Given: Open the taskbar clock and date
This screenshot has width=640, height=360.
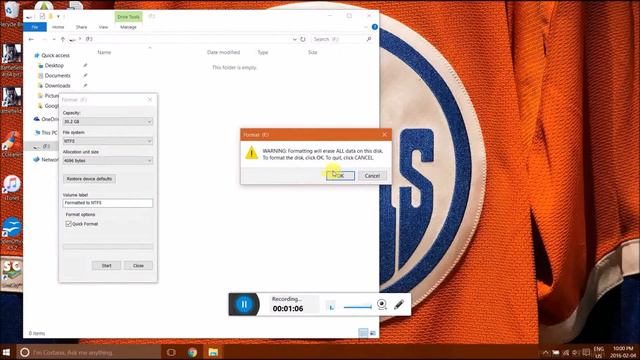Looking at the screenshot, I should coord(623,352).
